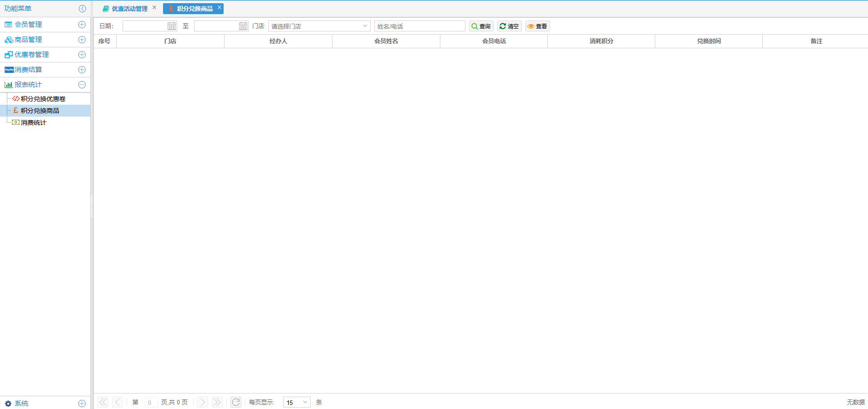Go to the last page

217,402
